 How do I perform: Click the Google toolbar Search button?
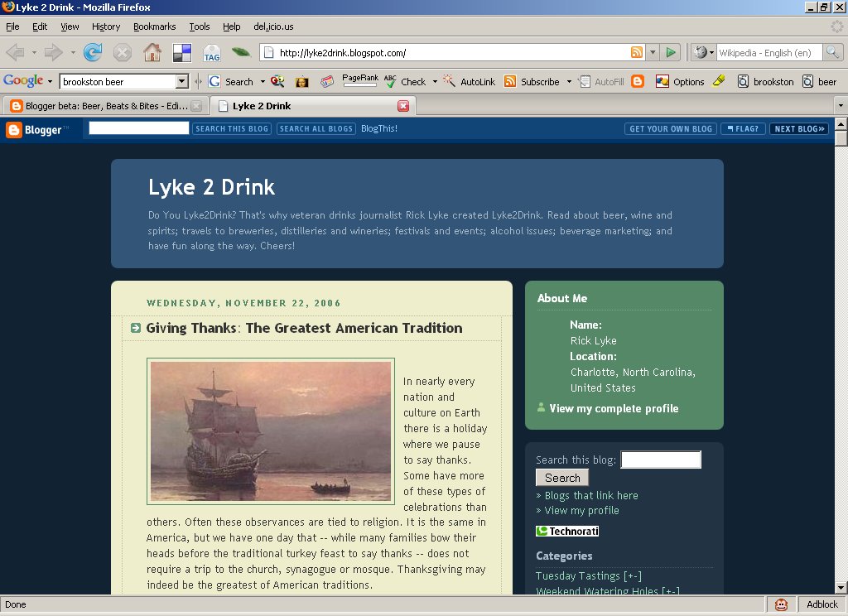pyautogui.click(x=232, y=82)
